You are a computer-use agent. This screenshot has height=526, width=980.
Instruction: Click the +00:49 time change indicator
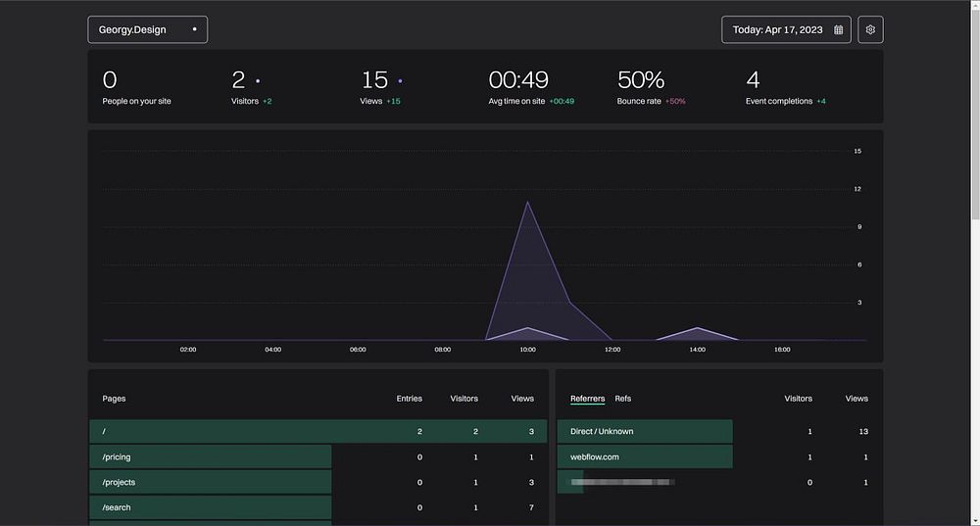[562, 101]
